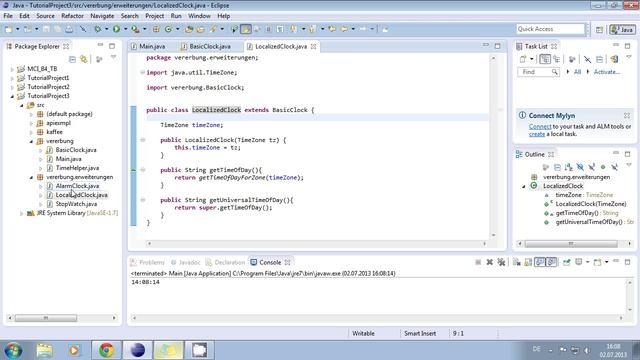The image size is (640, 360).
Task: Open the Project menu
Action: (x=155, y=16)
